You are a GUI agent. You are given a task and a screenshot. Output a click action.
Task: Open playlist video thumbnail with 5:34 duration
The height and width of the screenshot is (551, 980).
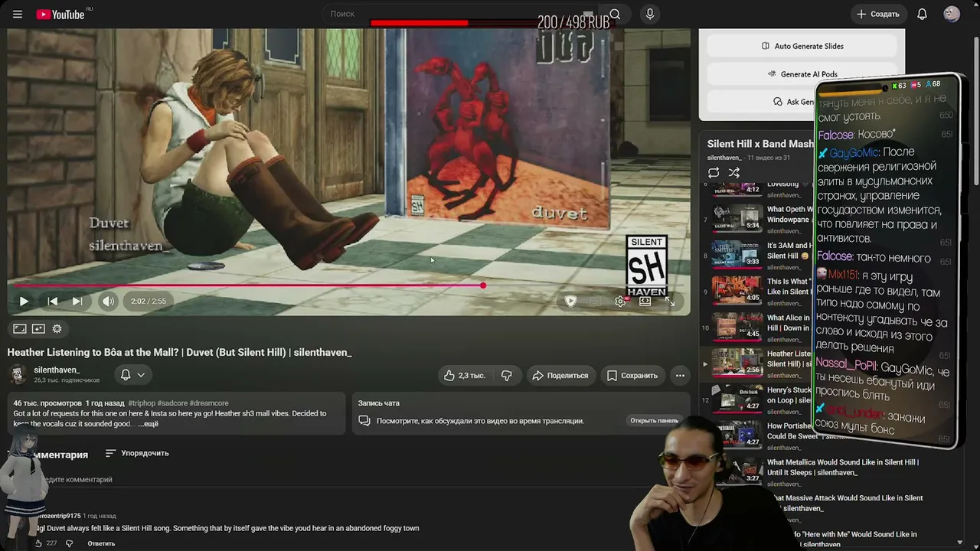737,219
